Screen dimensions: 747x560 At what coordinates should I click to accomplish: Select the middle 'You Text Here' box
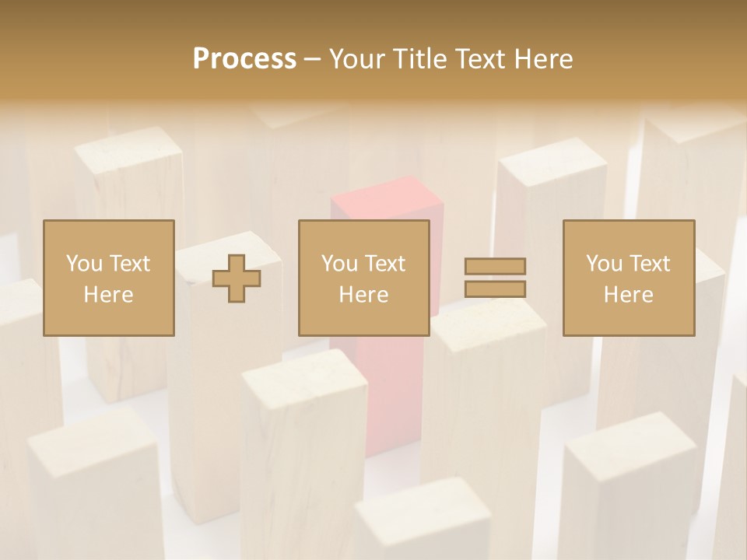click(x=364, y=278)
